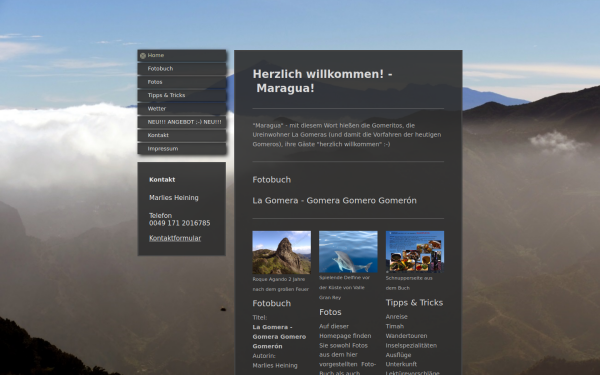Click the Ausflüge text entry
The image size is (600, 375).
point(398,355)
